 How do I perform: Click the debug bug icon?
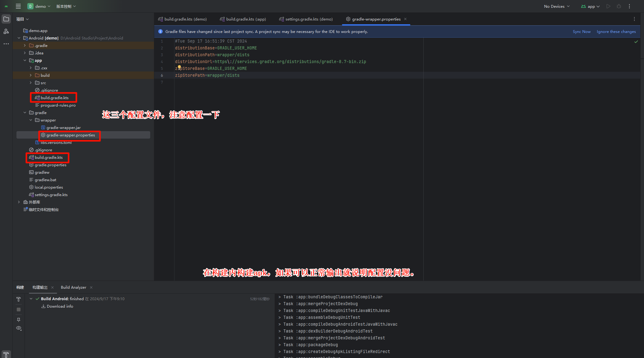click(x=619, y=6)
